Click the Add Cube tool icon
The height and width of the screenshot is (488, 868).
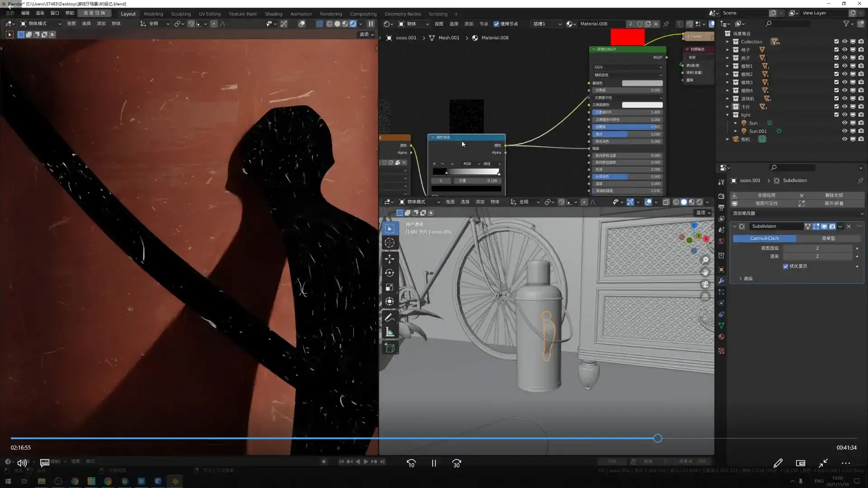point(389,348)
